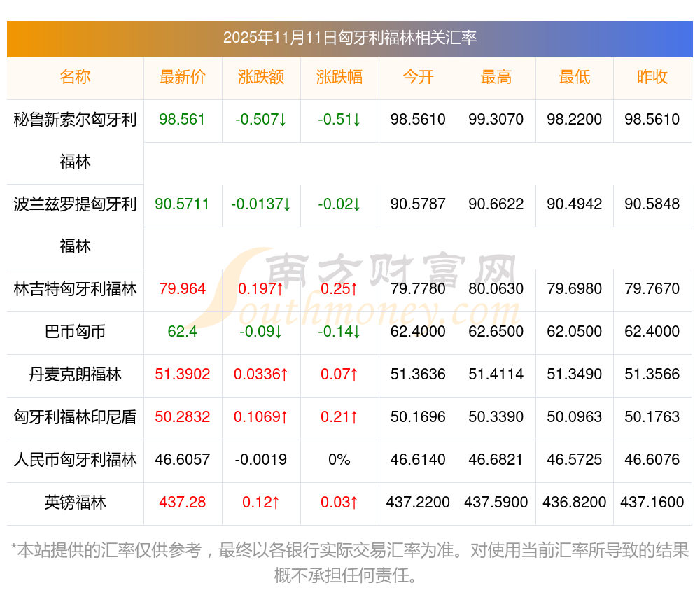Click low value 79.6980

tap(575, 289)
